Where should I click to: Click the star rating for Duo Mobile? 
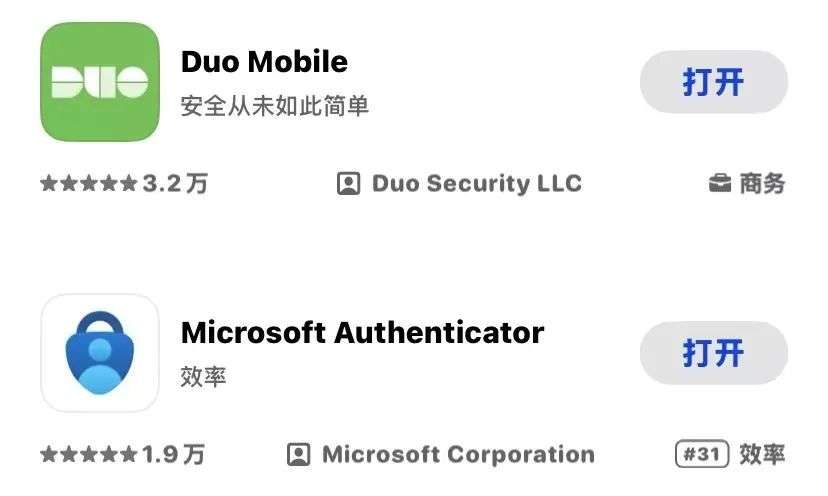[89, 184]
